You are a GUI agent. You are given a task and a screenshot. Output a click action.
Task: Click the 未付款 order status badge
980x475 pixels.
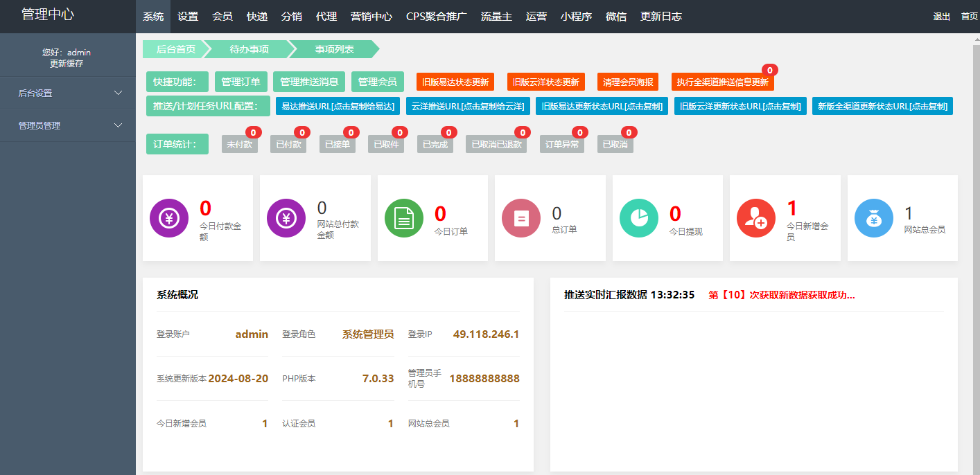(x=240, y=144)
